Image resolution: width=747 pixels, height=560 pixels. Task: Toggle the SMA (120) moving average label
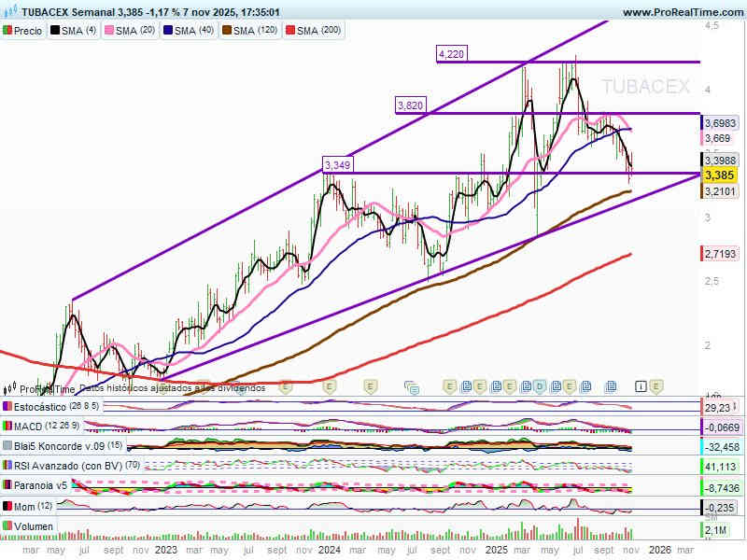pyautogui.click(x=257, y=30)
